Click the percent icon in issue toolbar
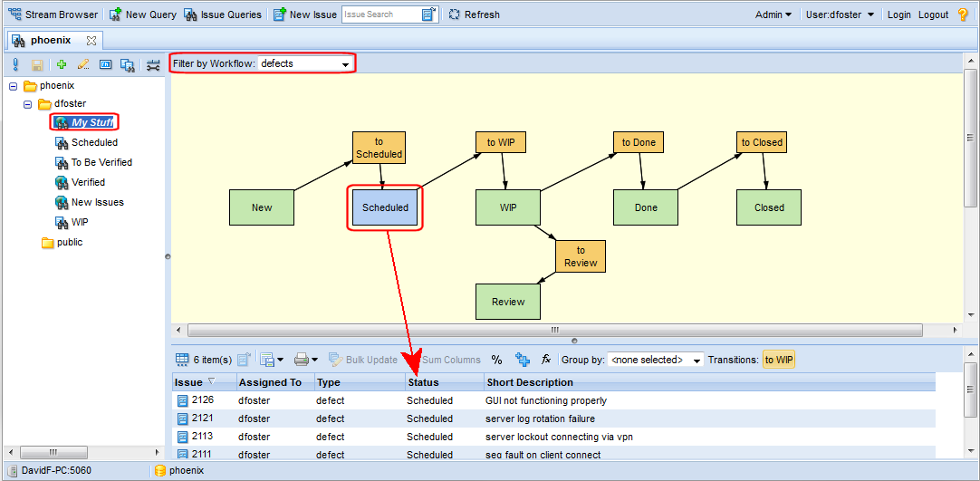The image size is (980, 481). click(496, 360)
